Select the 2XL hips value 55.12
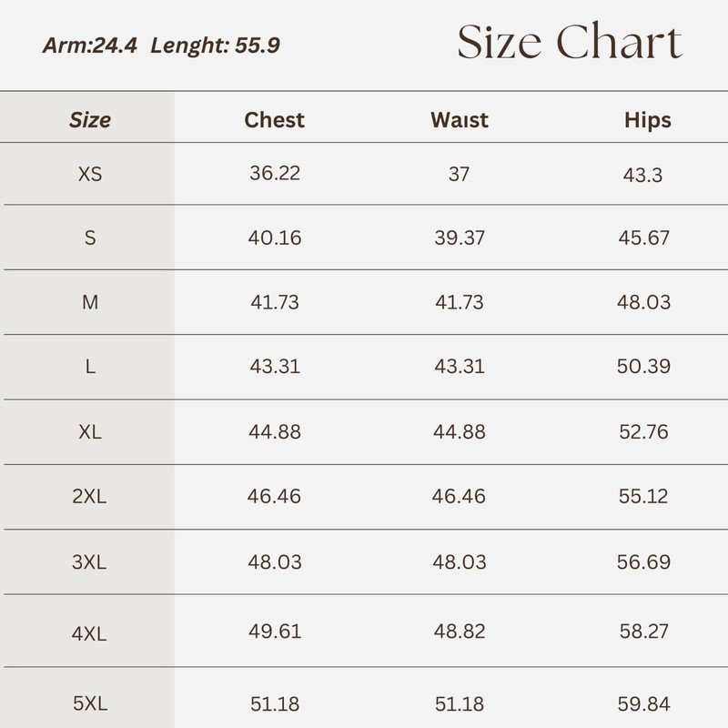The image size is (728, 728). 643,497
